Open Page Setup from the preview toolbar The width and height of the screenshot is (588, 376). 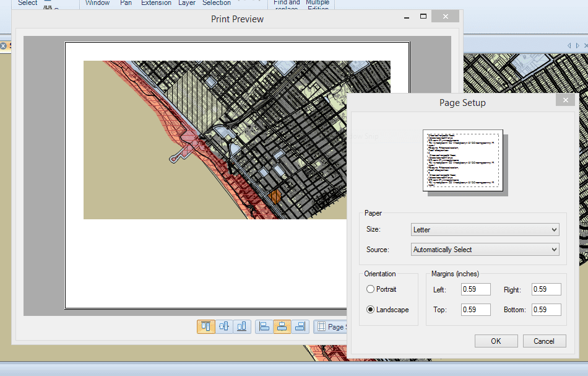tap(331, 326)
